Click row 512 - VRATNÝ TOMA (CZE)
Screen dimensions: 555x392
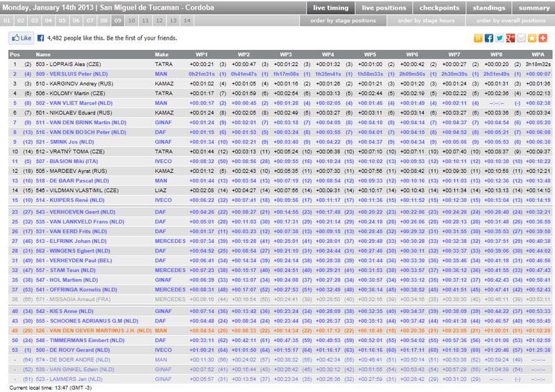click(280, 151)
